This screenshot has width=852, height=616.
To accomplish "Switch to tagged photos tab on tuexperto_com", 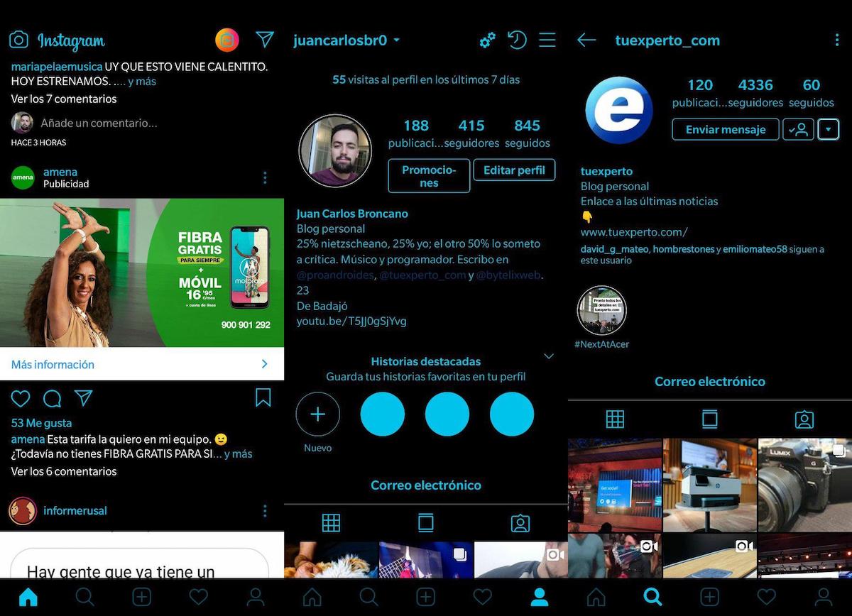I will pos(804,419).
